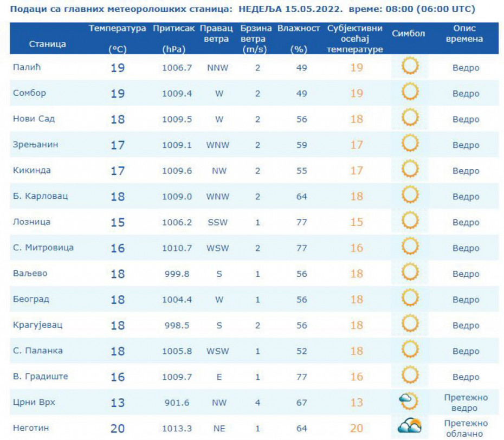The width and height of the screenshot is (504, 440).
Task: Click the station name Зрењанин
Action: (x=36, y=145)
